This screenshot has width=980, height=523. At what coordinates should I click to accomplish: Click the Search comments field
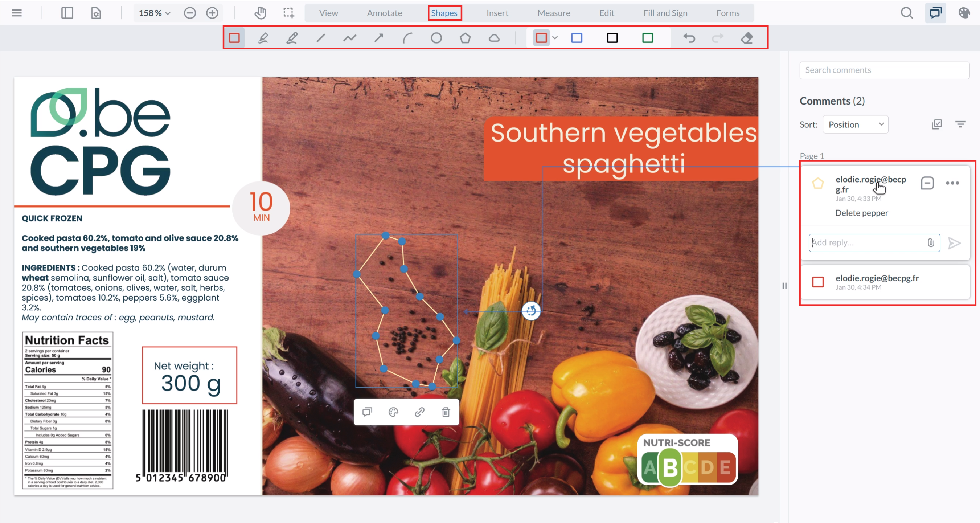point(884,70)
